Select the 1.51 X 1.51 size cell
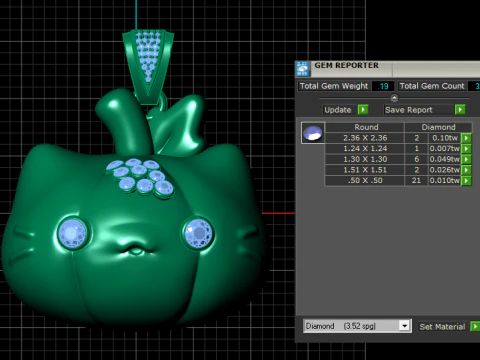The width and height of the screenshot is (480, 360). coord(365,170)
